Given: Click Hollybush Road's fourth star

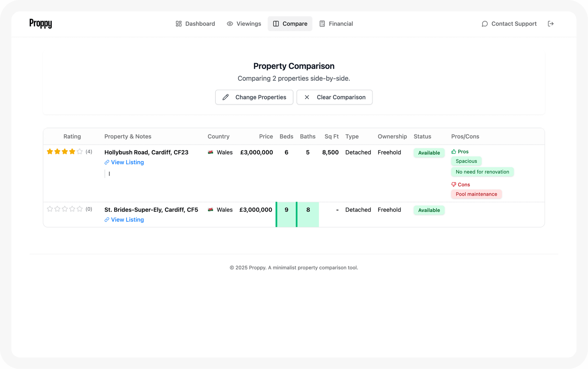Looking at the screenshot, I should click(72, 152).
